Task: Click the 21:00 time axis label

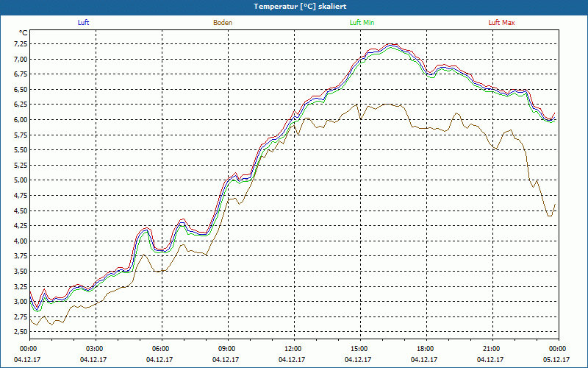Action: [x=492, y=349]
